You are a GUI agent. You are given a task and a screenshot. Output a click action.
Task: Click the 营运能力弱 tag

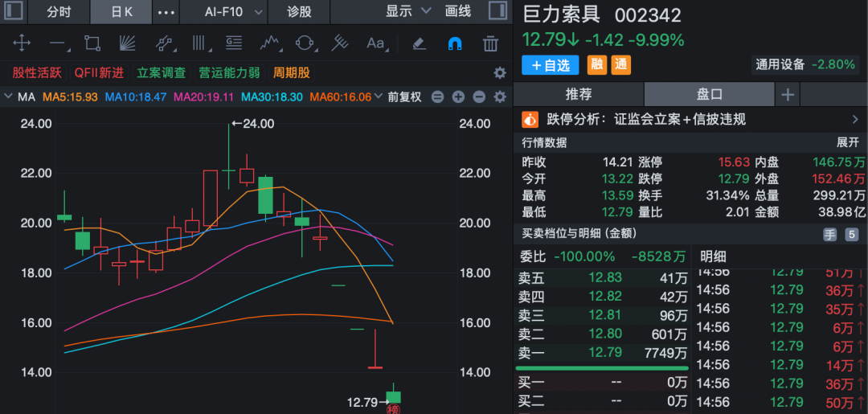(x=230, y=73)
